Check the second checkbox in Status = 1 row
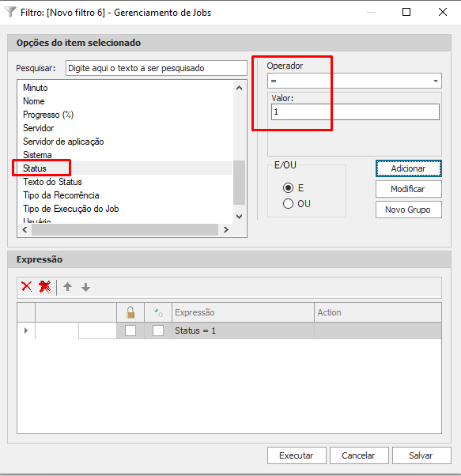Image resolution: width=461 pixels, height=476 pixels. pos(158,331)
